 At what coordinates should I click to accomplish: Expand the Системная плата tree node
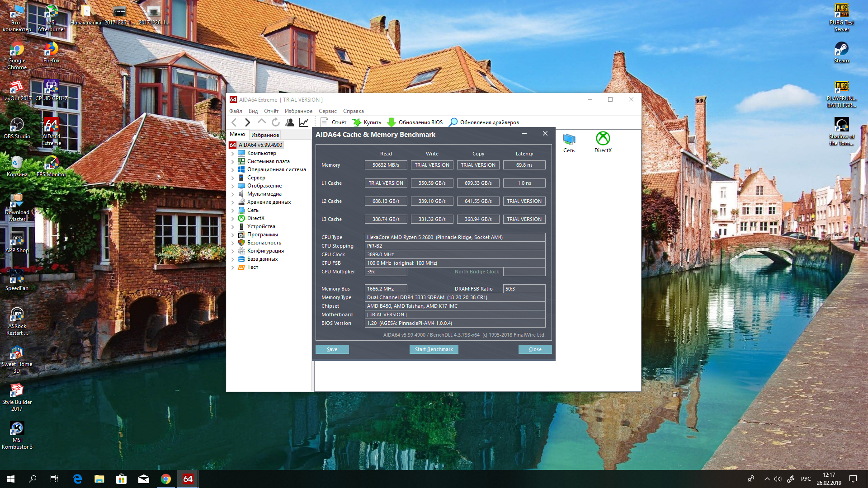coord(233,162)
